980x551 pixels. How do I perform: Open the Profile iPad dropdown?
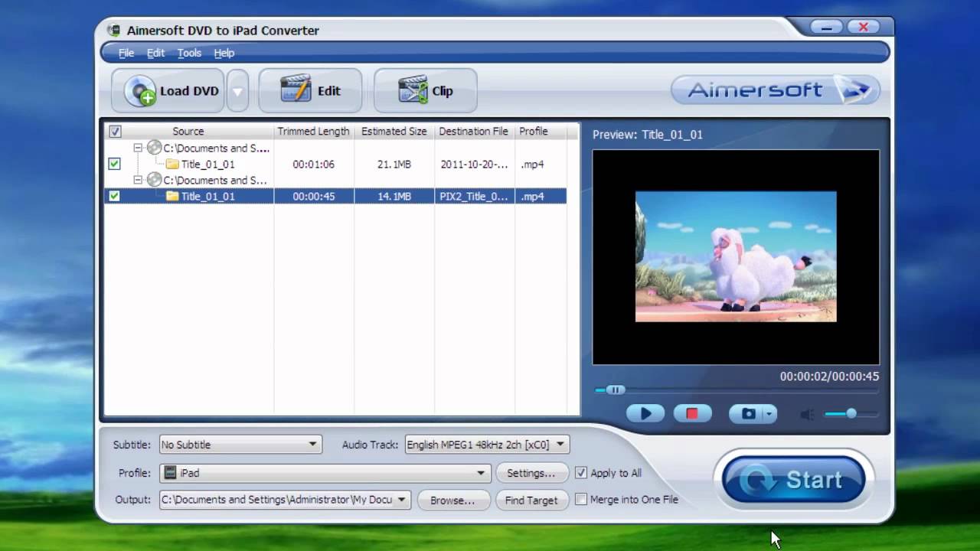pos(325,473)
